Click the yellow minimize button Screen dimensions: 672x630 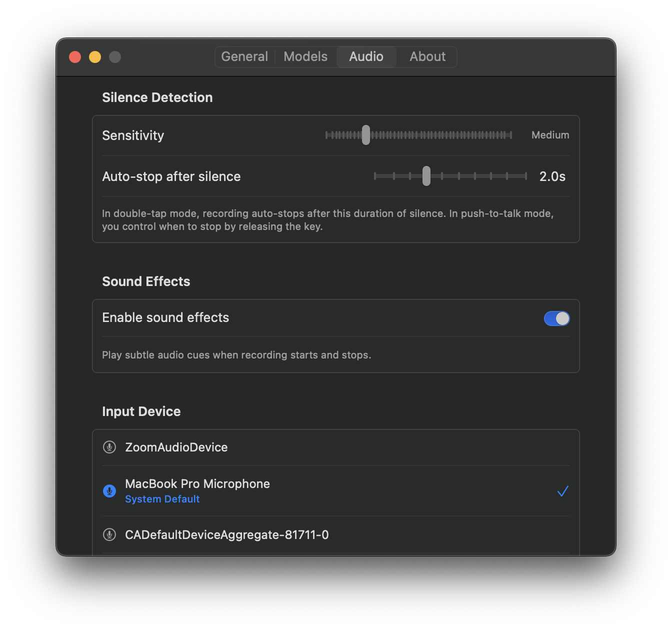point(94,56)
